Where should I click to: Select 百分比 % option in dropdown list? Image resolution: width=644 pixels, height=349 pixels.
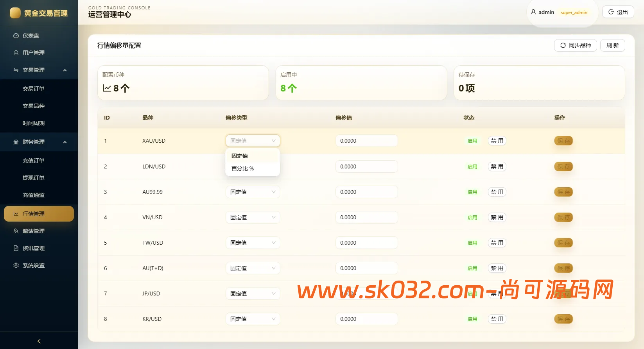[x=253, y=168]
